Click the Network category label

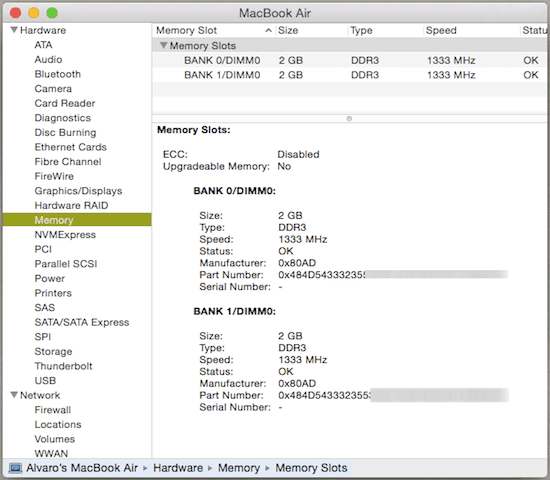click(40, 395)
